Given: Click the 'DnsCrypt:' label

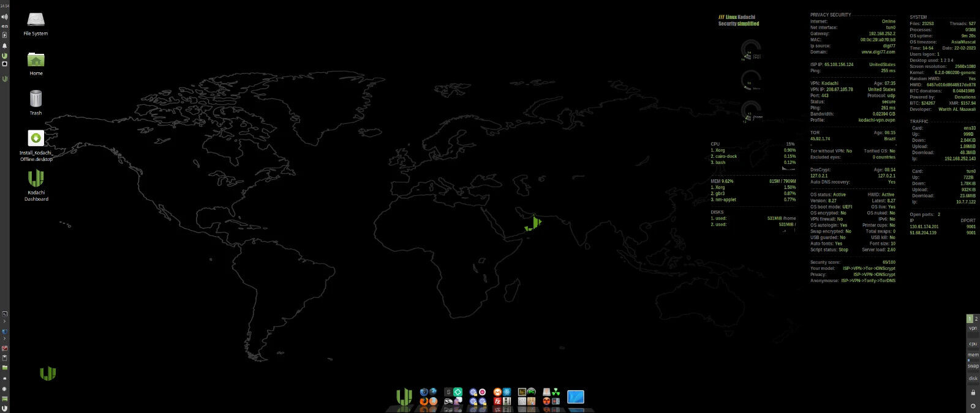Looking at the screenshot, I should [820, 169].
